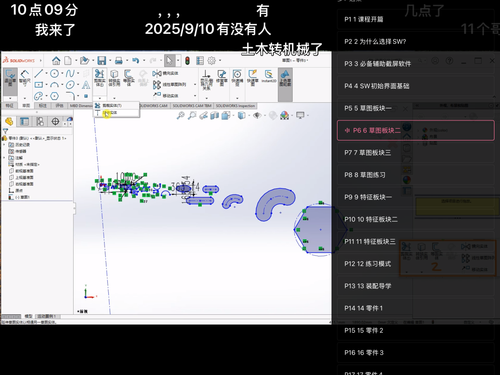
Task: Choose Extend Entities from the dropdown menu
Action: pyautogui.click(x=116, y=113)
